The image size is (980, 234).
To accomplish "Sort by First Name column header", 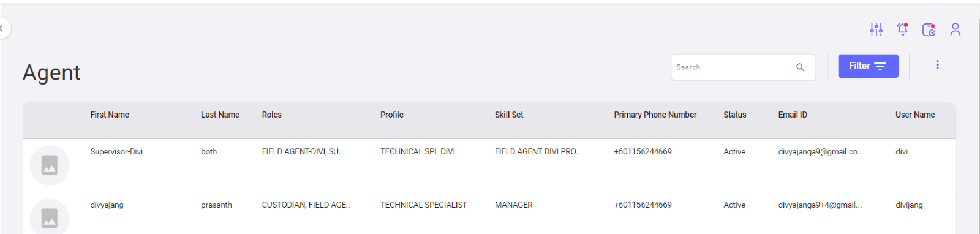I will point(110,115).
